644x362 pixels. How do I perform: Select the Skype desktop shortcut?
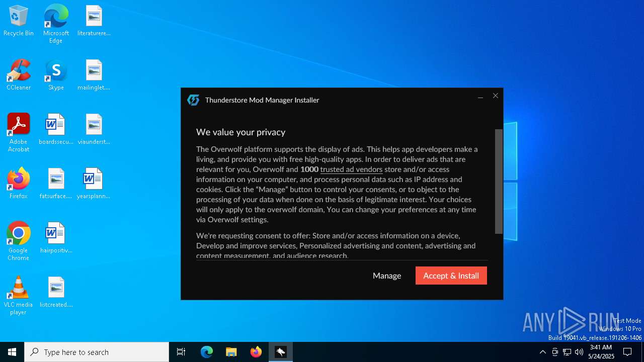click(x=56, y=75)
